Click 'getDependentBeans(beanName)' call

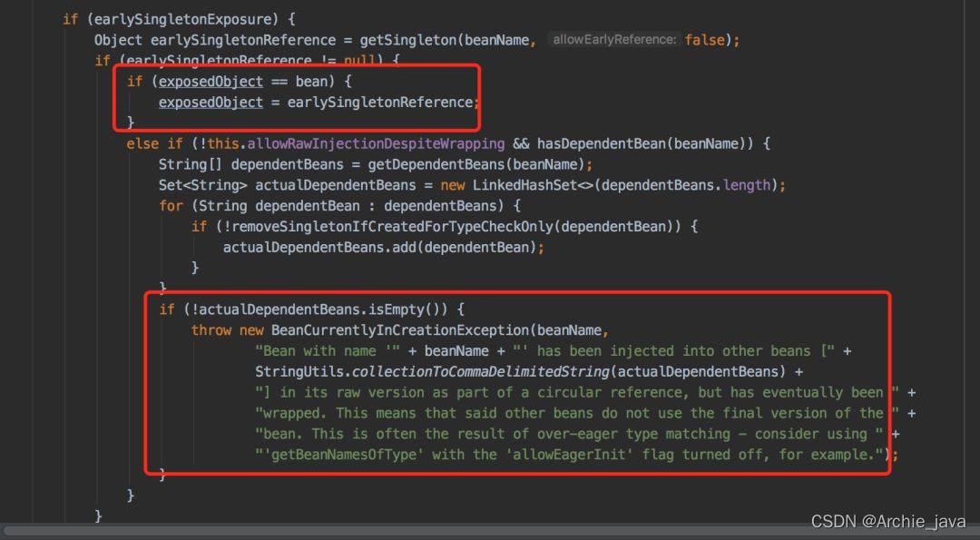tap(475, 164)
